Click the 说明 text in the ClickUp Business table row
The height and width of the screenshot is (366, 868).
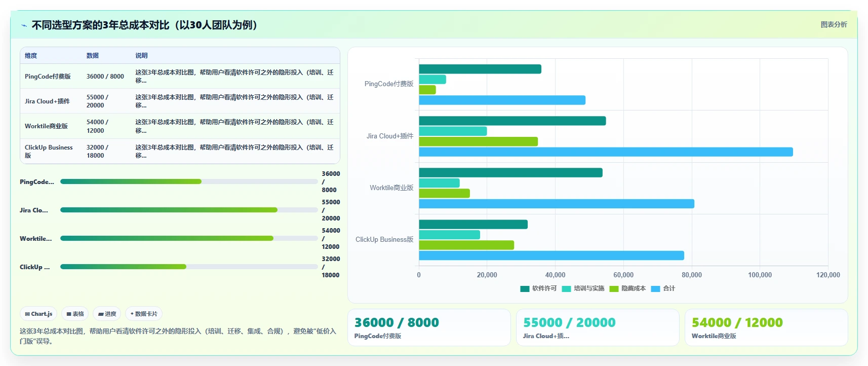coord(234,152)
